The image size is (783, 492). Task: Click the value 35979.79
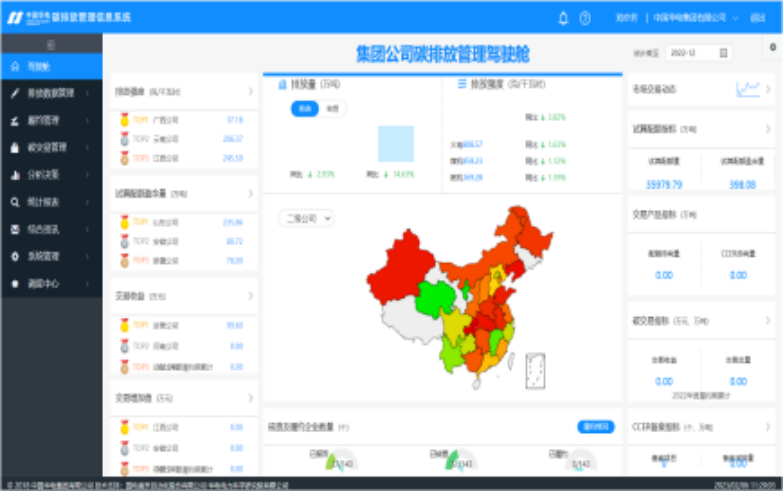[x=664, y=185]
